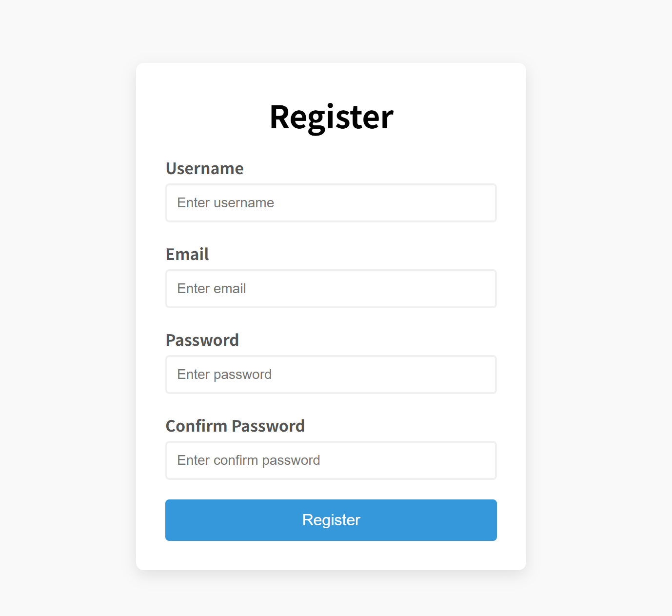Click the Enter password input field
This screenshot has width=672, height=616.
pos(331,375)
